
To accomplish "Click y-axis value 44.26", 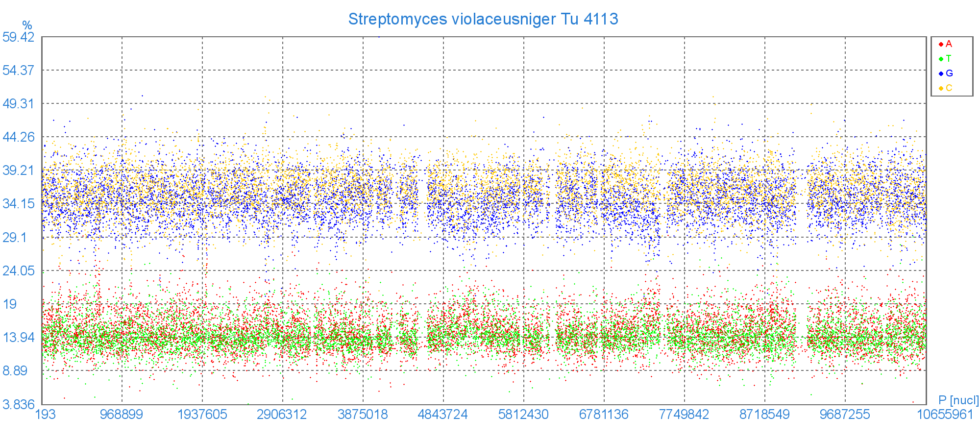I will (x=18, y=137).
